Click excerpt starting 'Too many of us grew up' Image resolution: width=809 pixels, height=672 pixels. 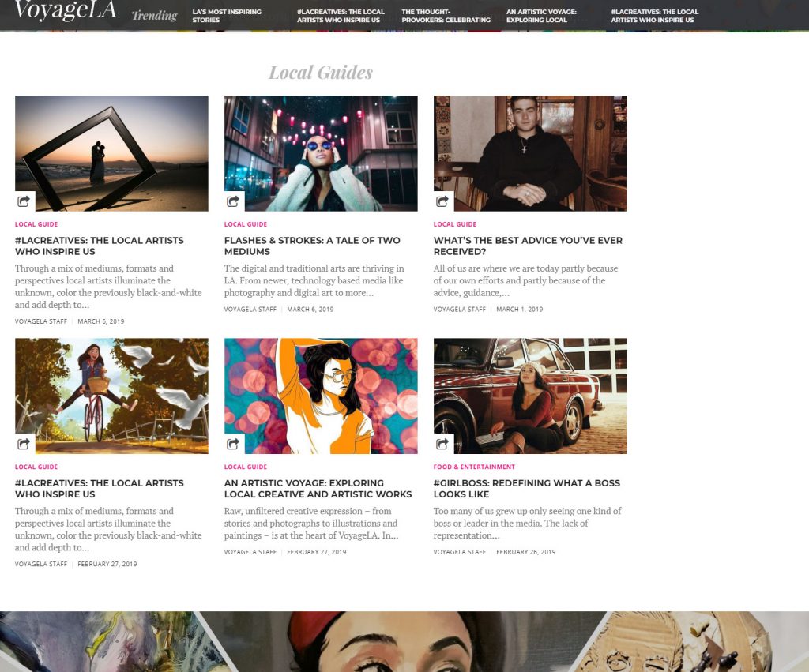[527, 523]
